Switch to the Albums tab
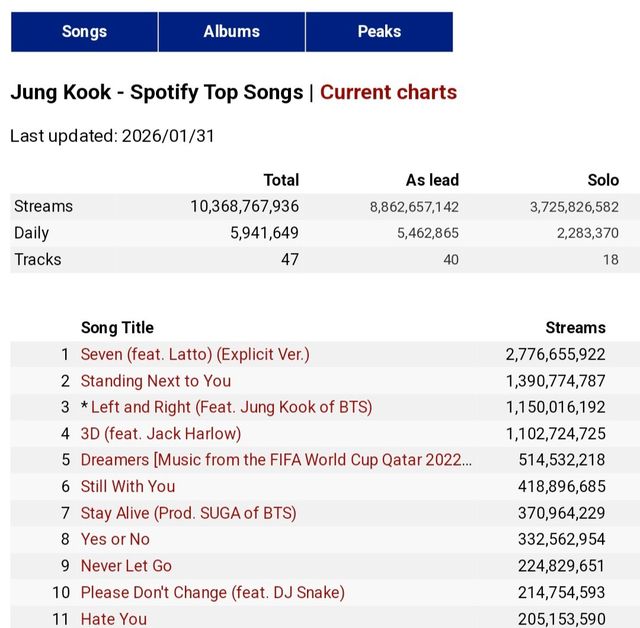 [x=231, y=32]
